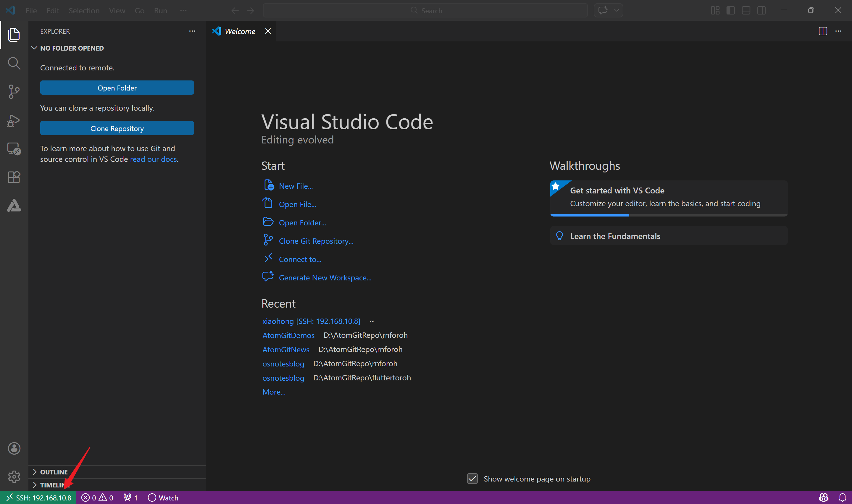Open the Copilot chat icon in title bar

click(x=603, y=11)
